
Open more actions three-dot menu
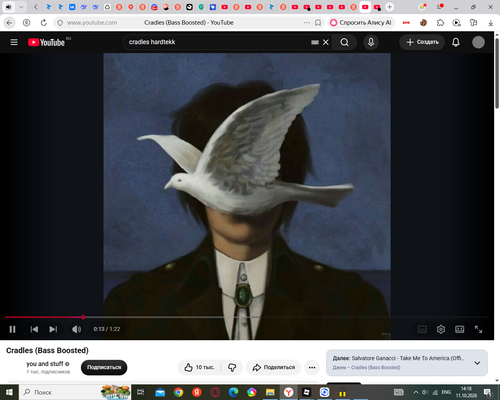pyautogui.click(x=312, y=367)
